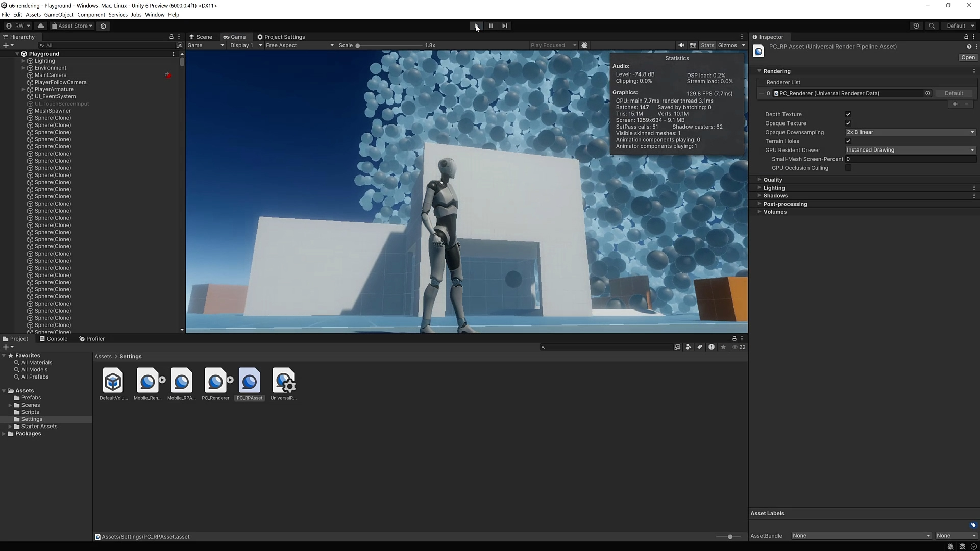
Task: Enable GPU Occlusion Culling checkbox
Action: tap(848, 168)
